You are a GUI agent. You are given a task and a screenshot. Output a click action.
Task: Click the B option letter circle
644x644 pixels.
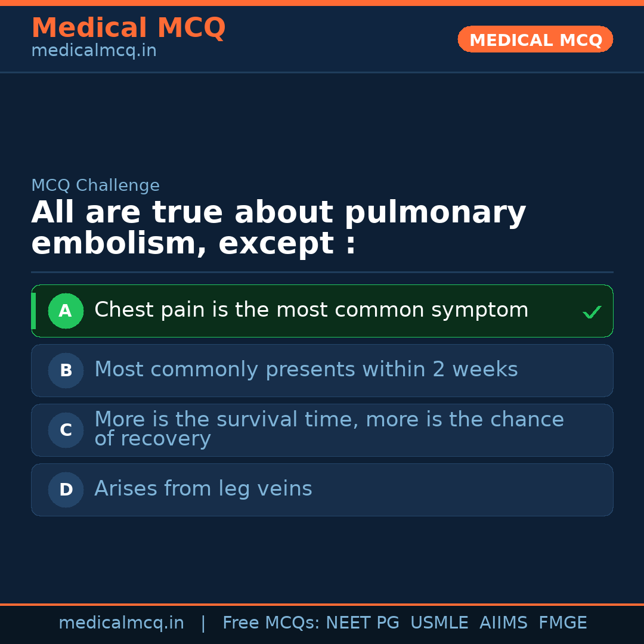point(66,370)
